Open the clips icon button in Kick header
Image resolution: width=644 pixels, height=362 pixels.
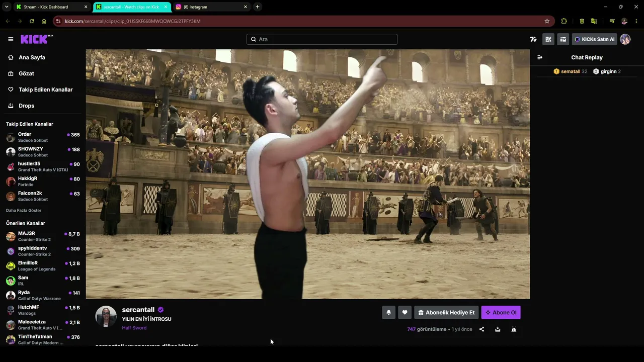pyautogui.click(x=548, y=39)
